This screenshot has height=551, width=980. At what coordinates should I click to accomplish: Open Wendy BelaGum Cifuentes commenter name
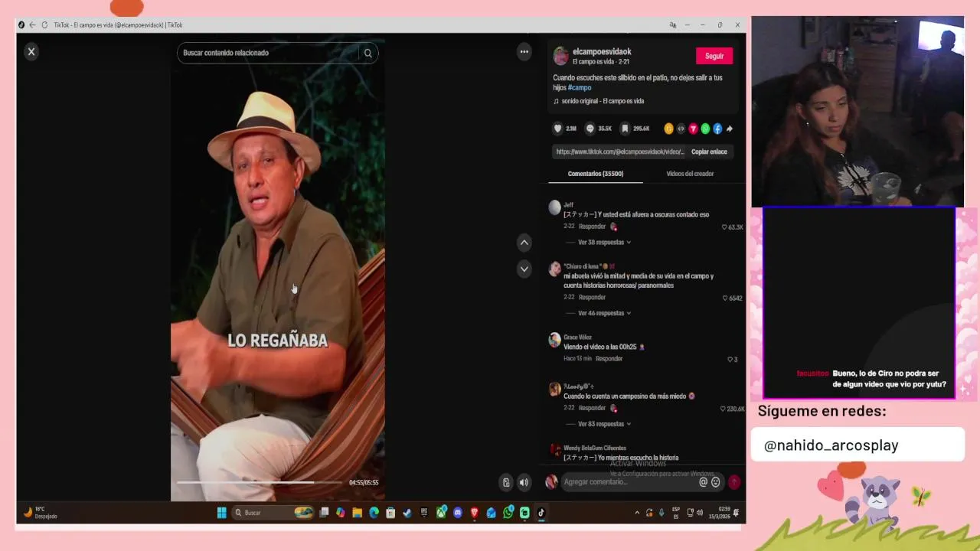pos(595,448)
